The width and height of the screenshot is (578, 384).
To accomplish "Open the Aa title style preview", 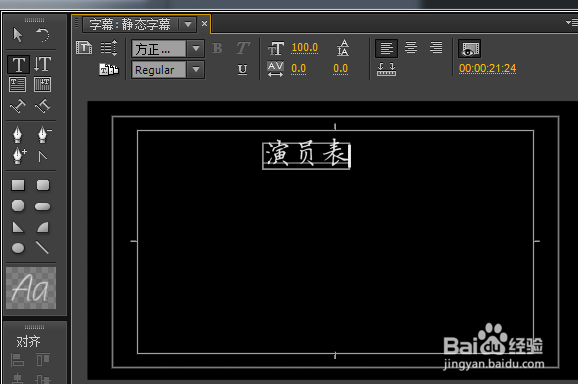I will click(x=31, y=288).
